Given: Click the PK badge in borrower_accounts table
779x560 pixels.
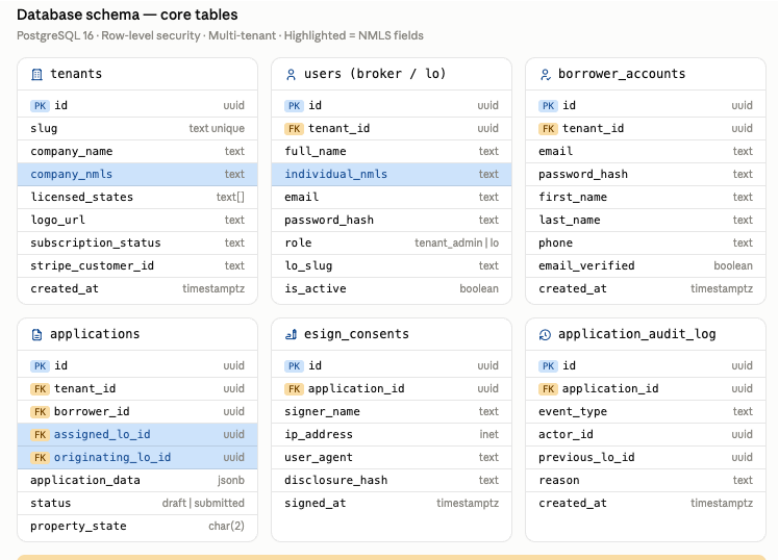Looking at the screenshot, I should click(548, 106).
